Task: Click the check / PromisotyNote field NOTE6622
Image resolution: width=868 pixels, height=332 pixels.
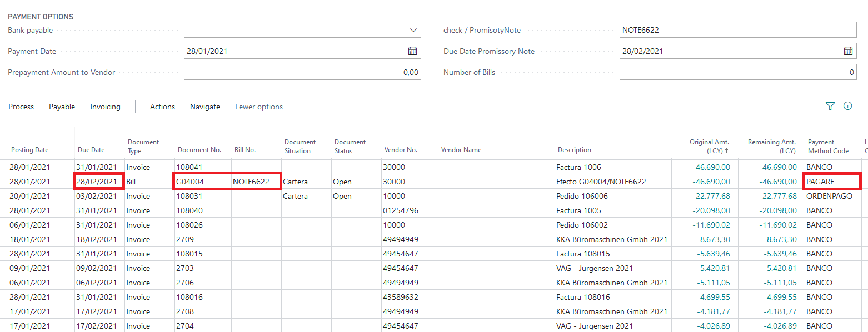Action: pos(738,30)
